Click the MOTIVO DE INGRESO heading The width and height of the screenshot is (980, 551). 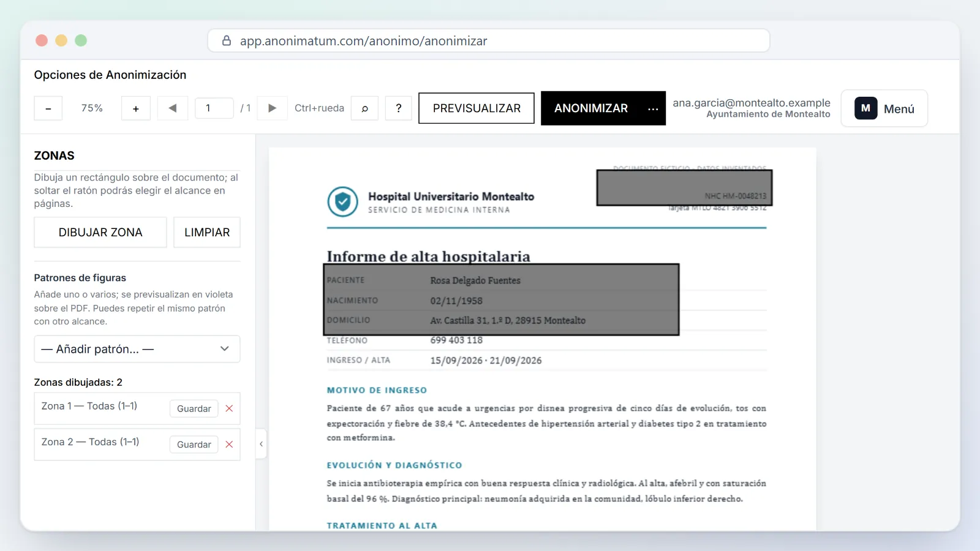click(x=377, y=390)
